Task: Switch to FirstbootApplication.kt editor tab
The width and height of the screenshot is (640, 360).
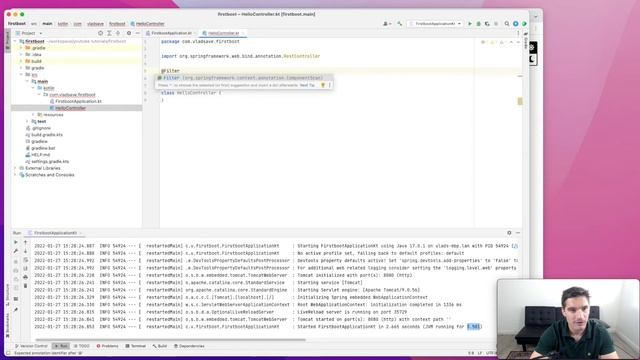Action: tap(170, 33)
